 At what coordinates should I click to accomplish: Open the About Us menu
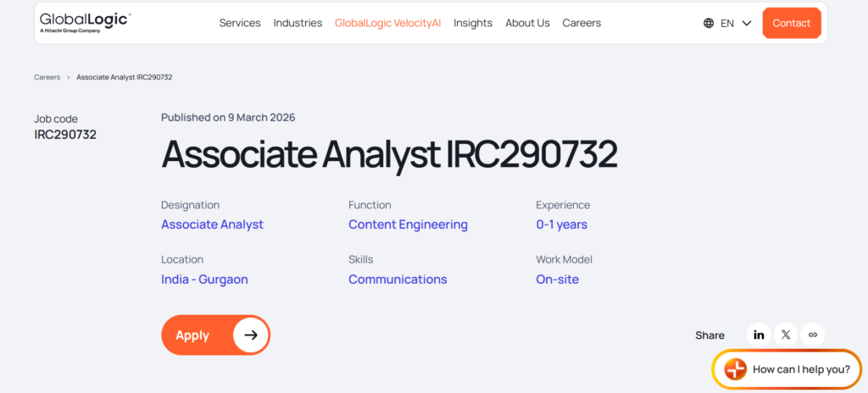tap(527, 23)
